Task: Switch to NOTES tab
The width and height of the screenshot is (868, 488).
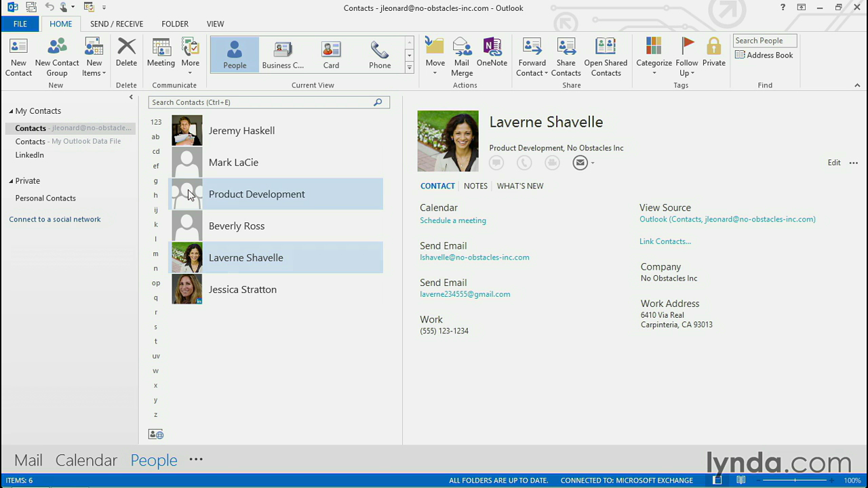Action: click(x=475, y=186)
